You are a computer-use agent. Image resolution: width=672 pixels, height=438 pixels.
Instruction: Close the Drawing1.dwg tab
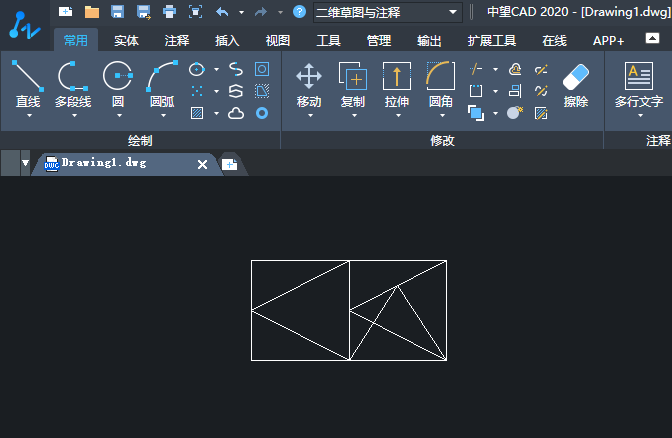(202, 164)
